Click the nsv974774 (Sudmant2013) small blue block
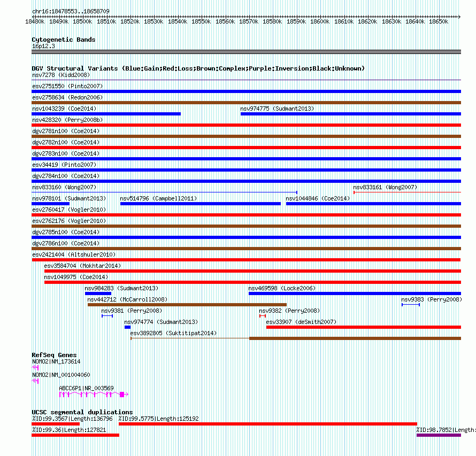 tap(127, 327)
